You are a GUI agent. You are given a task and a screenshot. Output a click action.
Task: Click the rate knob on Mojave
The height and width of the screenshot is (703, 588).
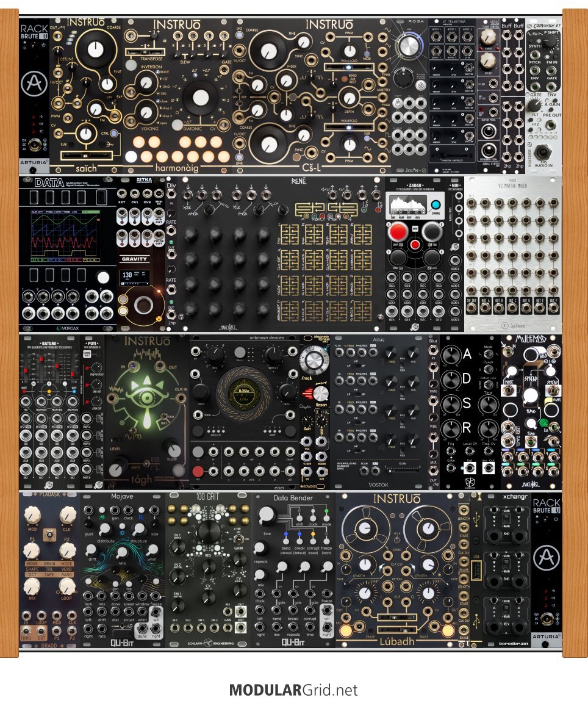tap(122, 553)
